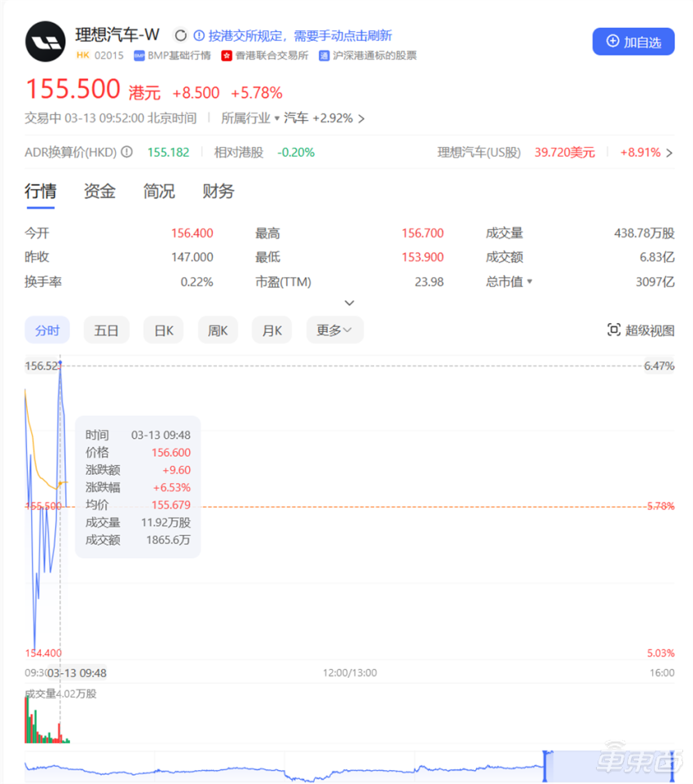Click the 按港交所规定 manual refresh notice
Screen dimensions: 693x784
click(300, 36)
